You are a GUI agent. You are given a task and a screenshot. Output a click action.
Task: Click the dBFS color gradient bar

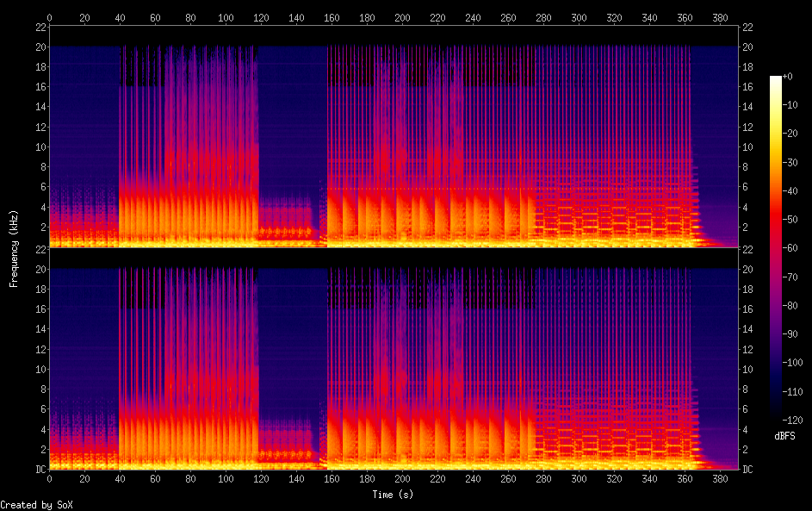[x=776, y=247]
